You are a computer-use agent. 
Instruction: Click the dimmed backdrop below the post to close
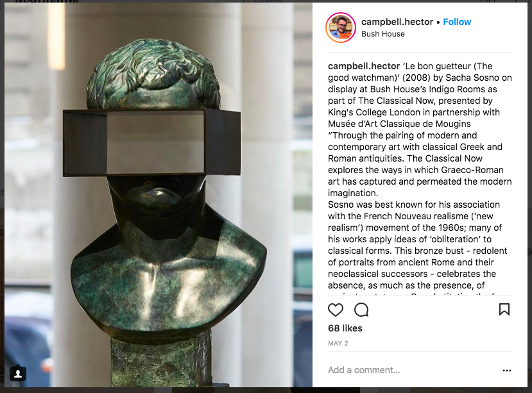click(266, 390)
